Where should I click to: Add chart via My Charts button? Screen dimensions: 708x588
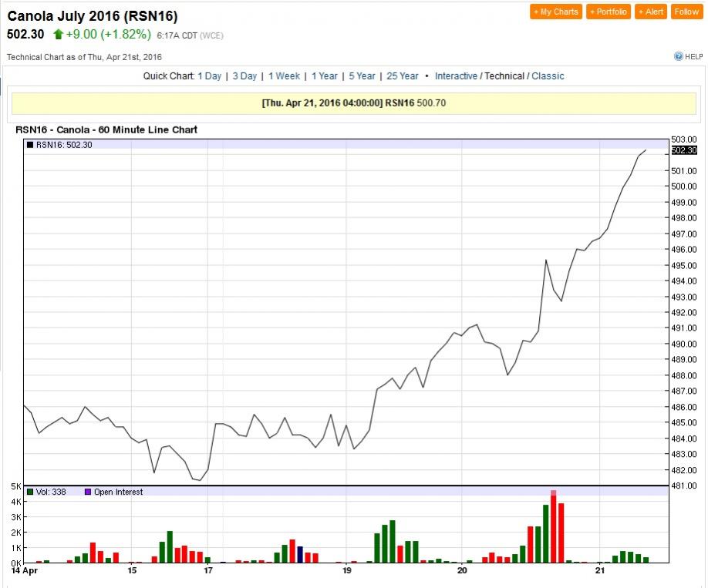(x=555, y=12)
